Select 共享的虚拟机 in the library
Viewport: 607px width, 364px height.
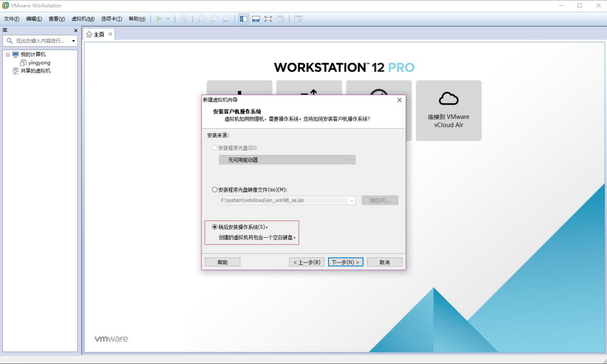(x=35, y=71)
